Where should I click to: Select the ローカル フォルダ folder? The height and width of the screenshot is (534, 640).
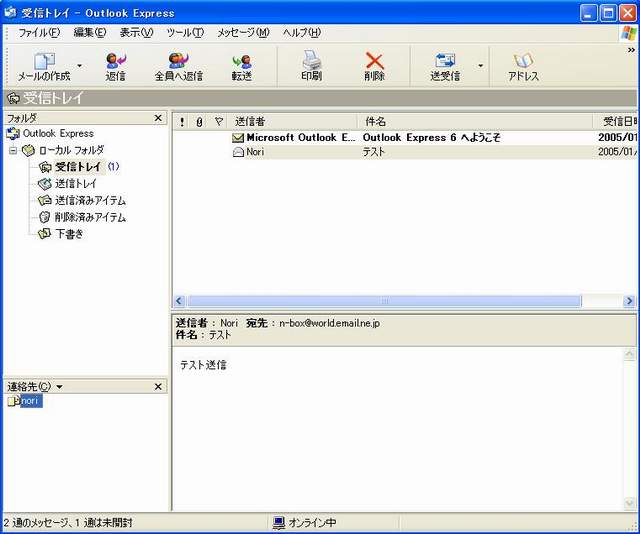[71, 150]
